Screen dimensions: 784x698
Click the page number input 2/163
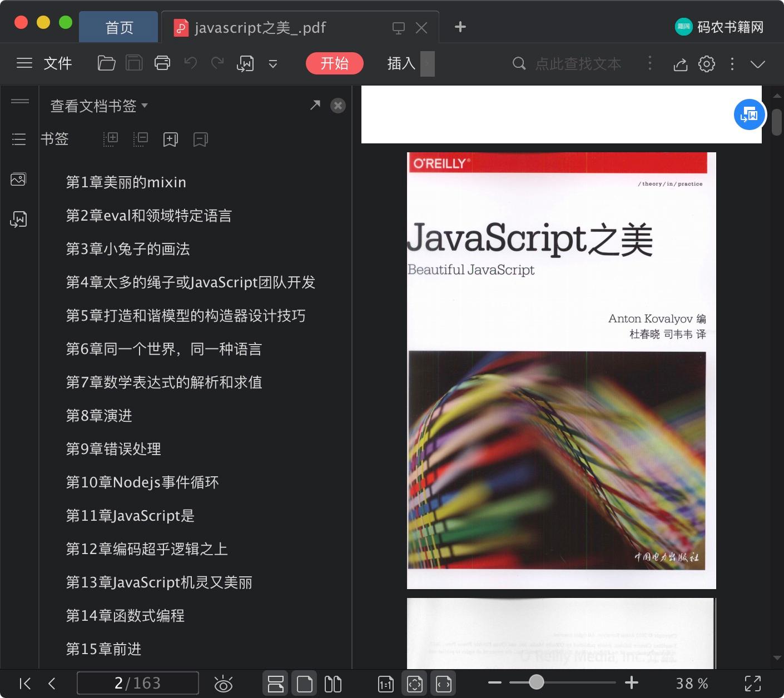click(x=137, y=683)
